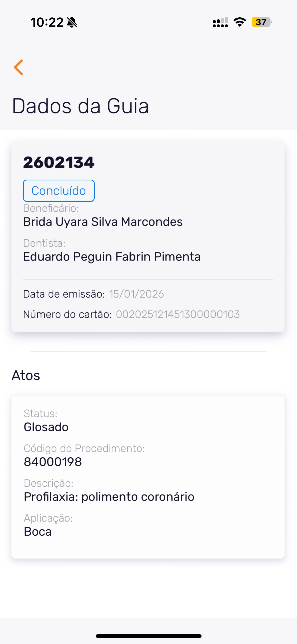Viewport: 297px width, 644px height.
Task: Tap the card number value
Action: click(x=178, y=314)
